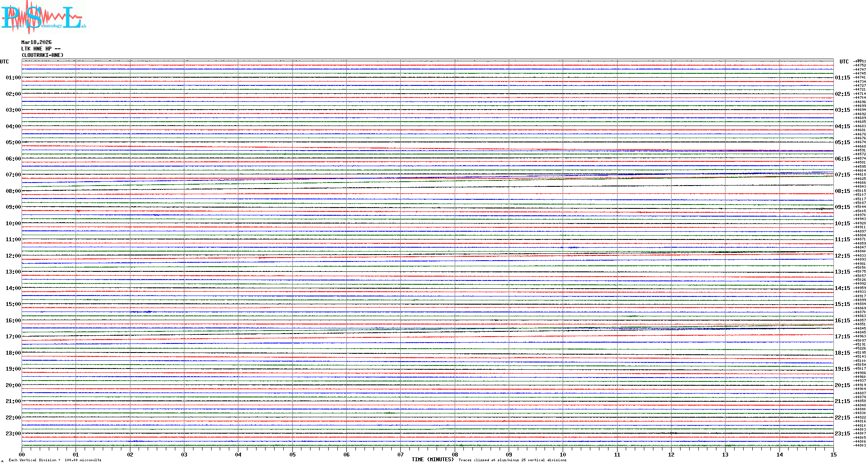Select the 12:00 hour label on left
Screen dimensions: 868x466
pos(13,256)
